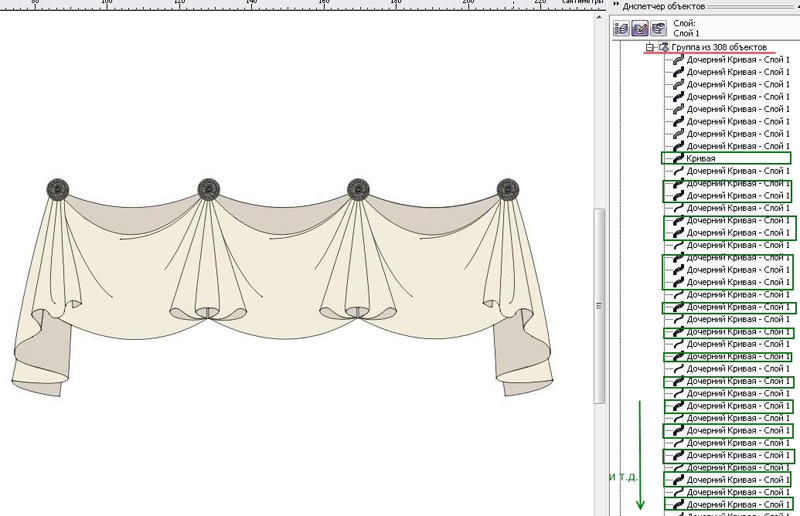Open the Layer Manager View icon
The width and height of the screenshot is (800, 516).
coord(659,29)
